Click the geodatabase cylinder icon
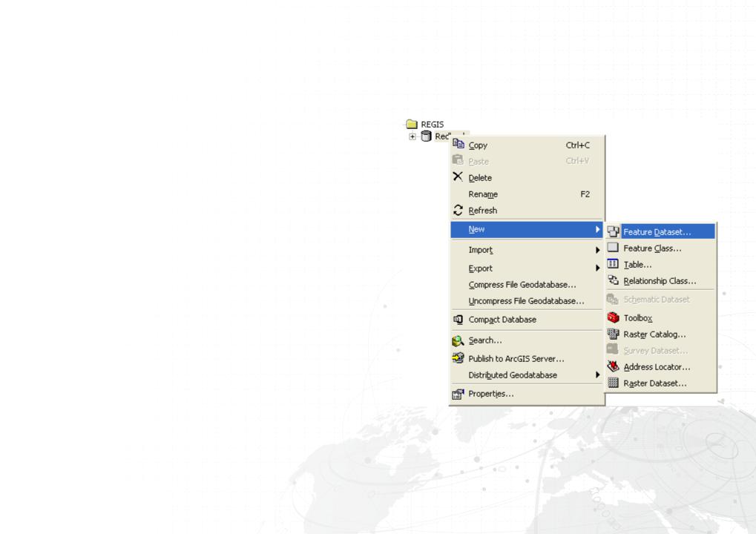 (x=426, y=136)
